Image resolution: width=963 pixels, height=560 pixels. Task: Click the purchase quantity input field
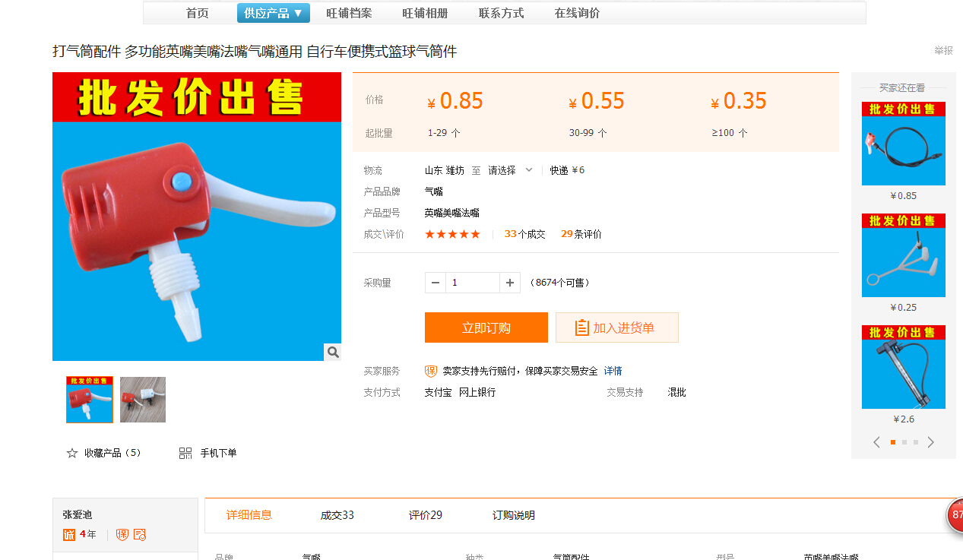pyautogui.click(x=472, y=283)
